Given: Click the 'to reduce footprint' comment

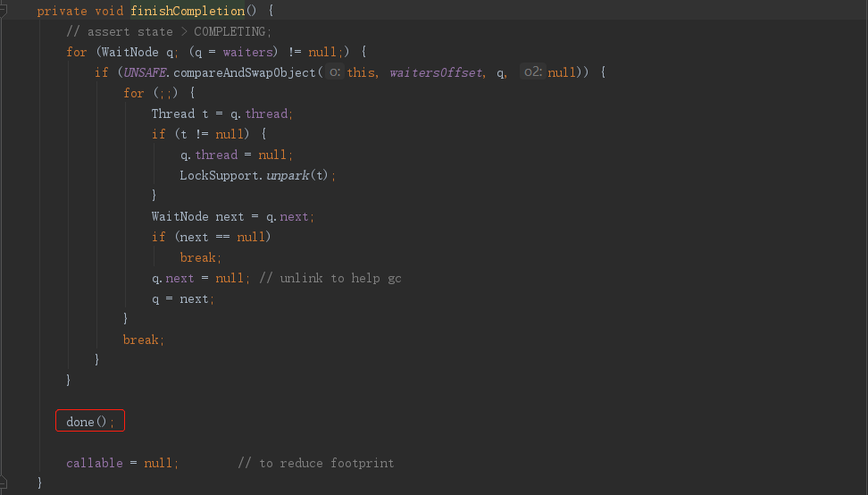Looking at the screenshot, I should [315, 463].
